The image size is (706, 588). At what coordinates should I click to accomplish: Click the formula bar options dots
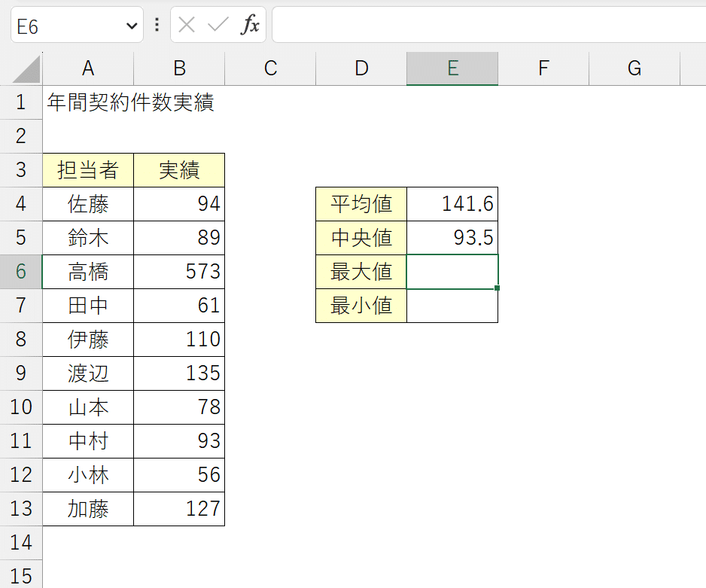(157, 24)
